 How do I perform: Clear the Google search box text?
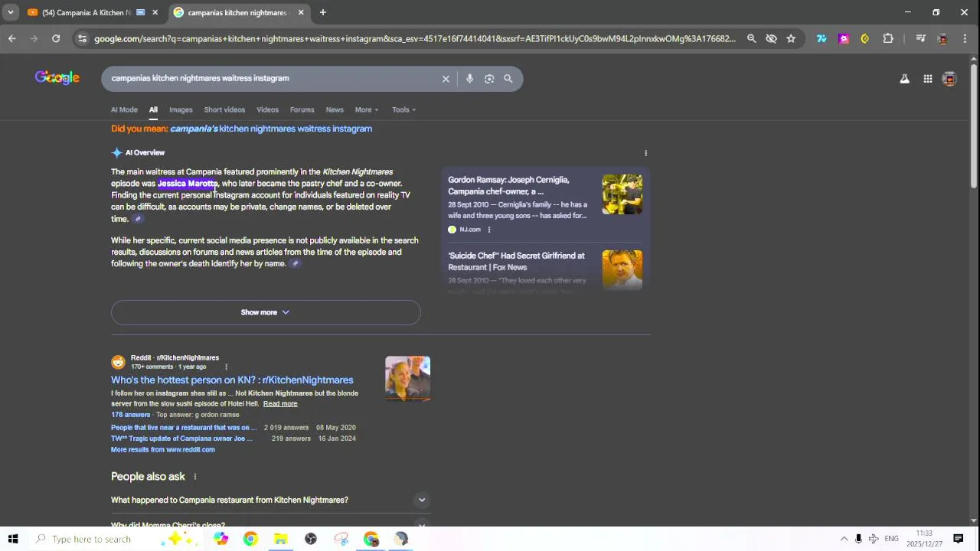(x=446, y=78)
